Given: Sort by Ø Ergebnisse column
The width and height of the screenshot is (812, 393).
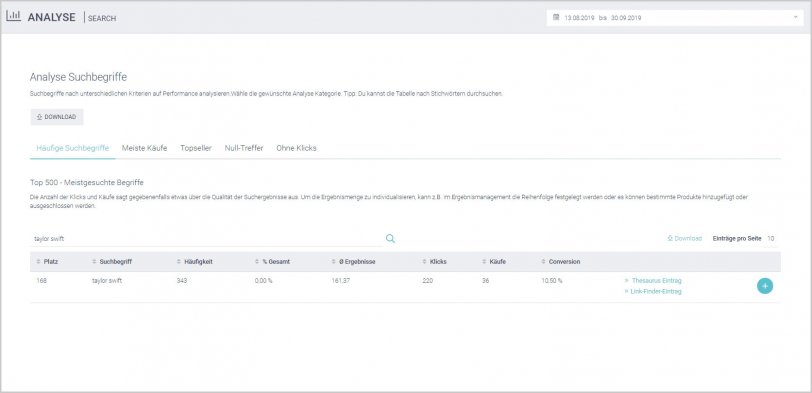Looking at the screenshot, I should coord(354,262).
